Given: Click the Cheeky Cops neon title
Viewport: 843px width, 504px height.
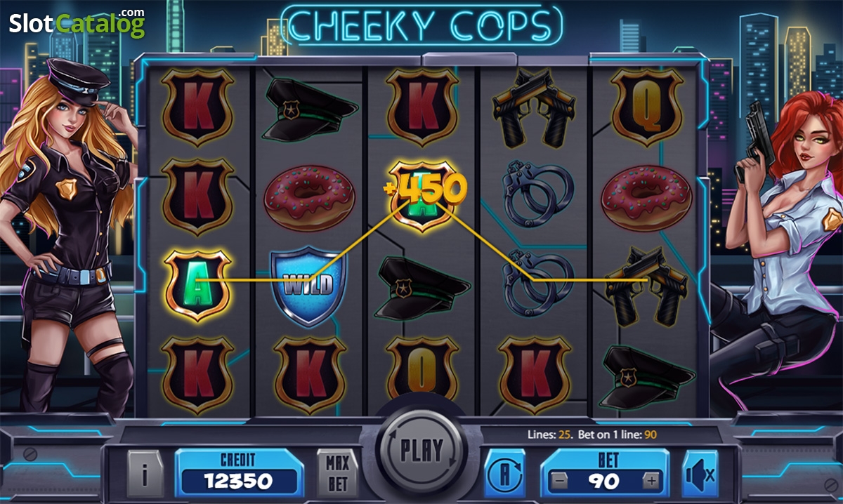Looking at the screenshot, I should pos(421,25).
